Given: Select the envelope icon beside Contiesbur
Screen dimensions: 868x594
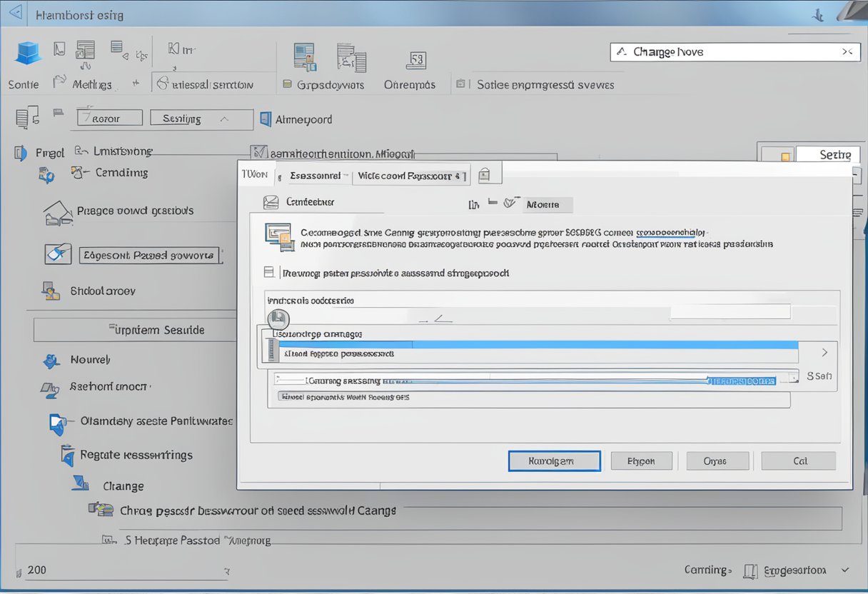Looking at the screenshot, I should click(271, 202).
